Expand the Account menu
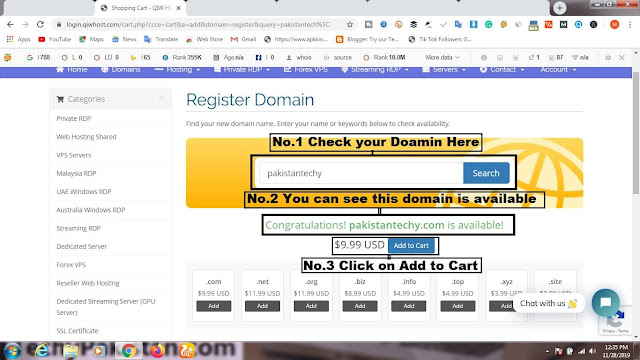640x360 pixels. (558, 69)
